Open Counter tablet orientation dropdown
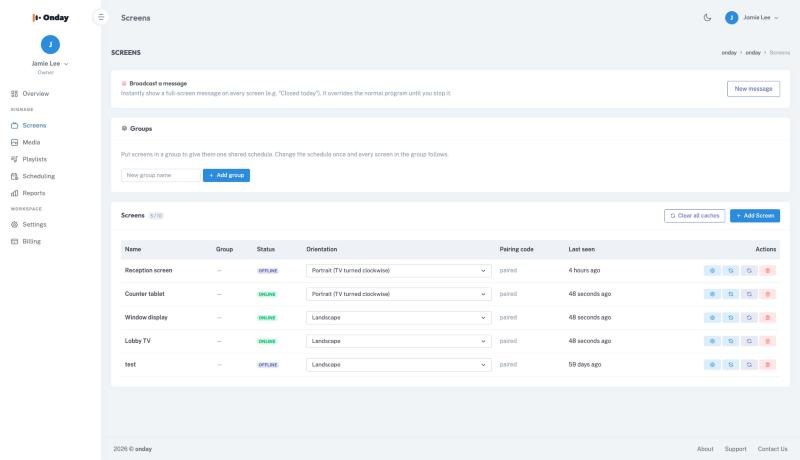 398,294
